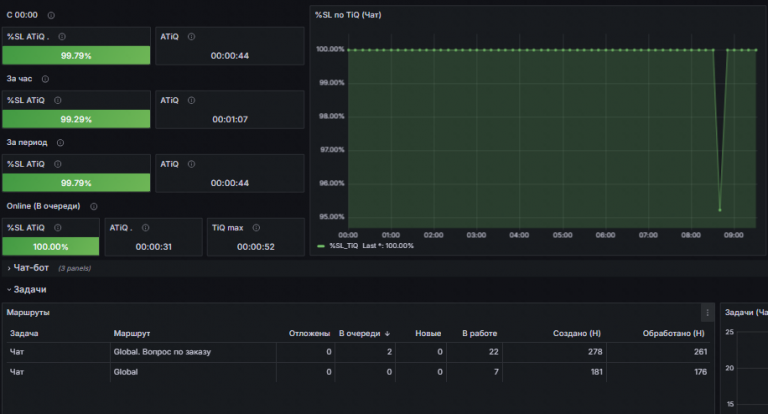Click the 99.29% green gauge bar

76,119
